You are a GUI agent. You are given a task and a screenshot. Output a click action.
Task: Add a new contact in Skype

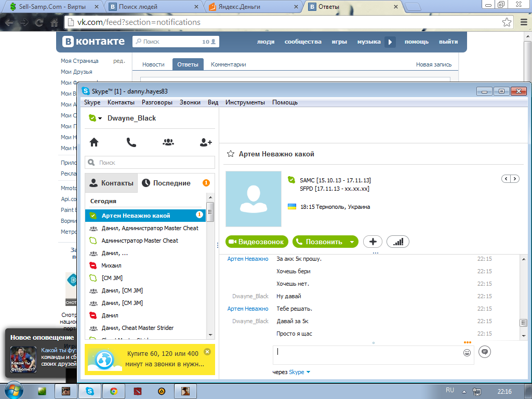[206, 142]
